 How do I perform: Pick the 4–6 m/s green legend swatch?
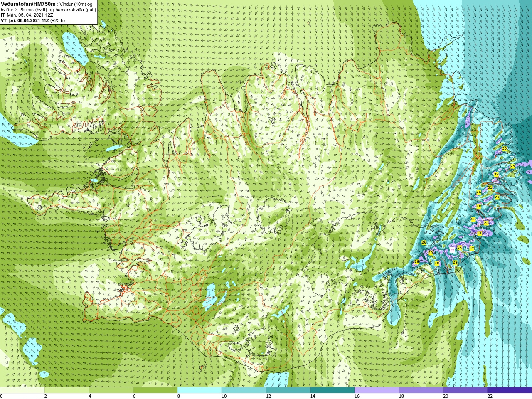pyautogui.click(x=111, y=390)
